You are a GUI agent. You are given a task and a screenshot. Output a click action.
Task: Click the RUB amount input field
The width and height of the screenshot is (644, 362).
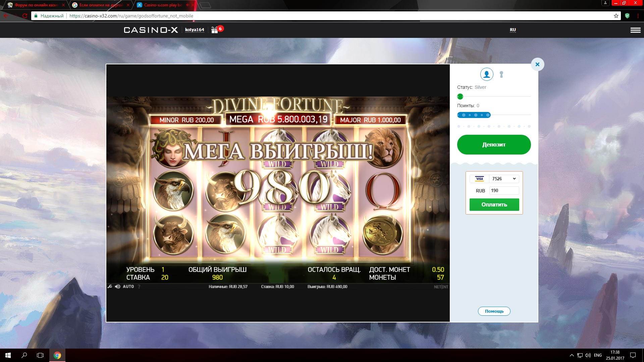point(504,190)
